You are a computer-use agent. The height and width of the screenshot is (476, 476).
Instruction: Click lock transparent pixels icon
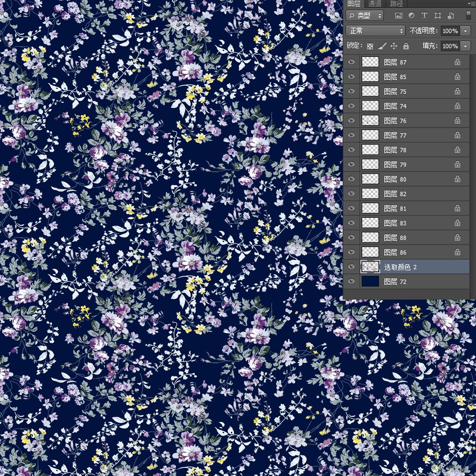(x=370, y=46)
